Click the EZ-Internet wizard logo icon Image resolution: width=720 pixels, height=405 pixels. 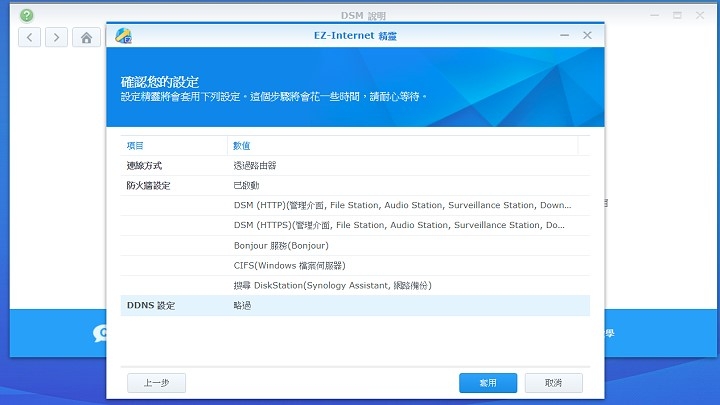(x=123, y=35)
